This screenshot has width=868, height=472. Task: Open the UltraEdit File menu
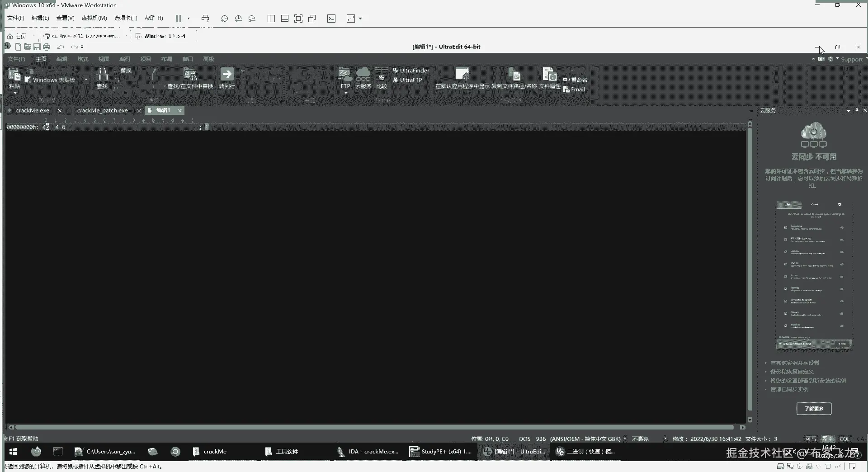[x=16, y=59]
